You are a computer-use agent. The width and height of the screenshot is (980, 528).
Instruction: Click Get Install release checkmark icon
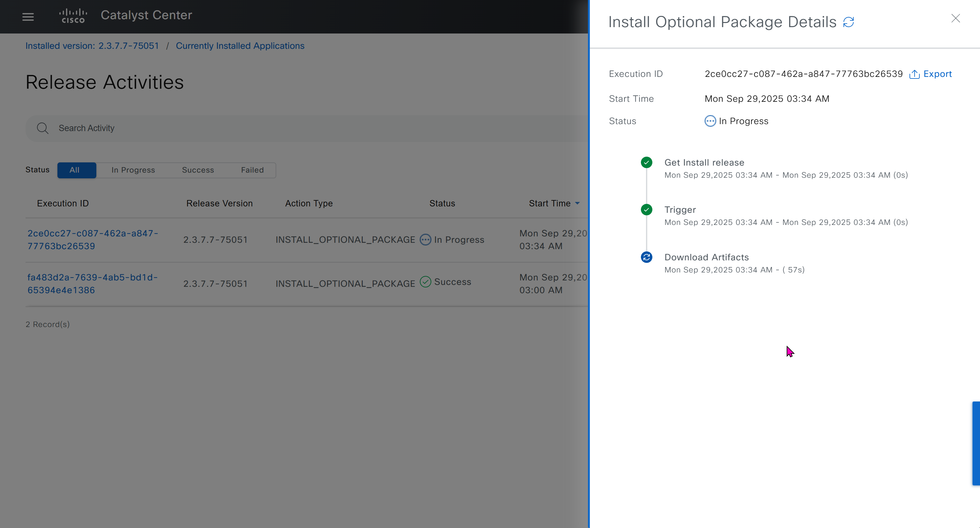pos(646,162)
